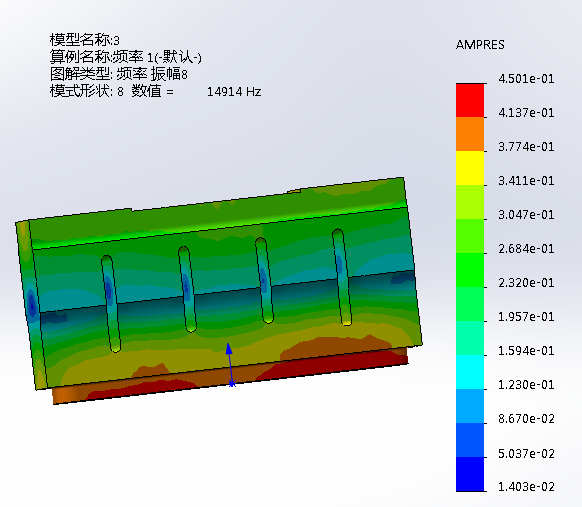Image resolution: width=582 pixels, height=507 pixels.
Task: Click the AMPRES legend title
Action: point(480,45)
